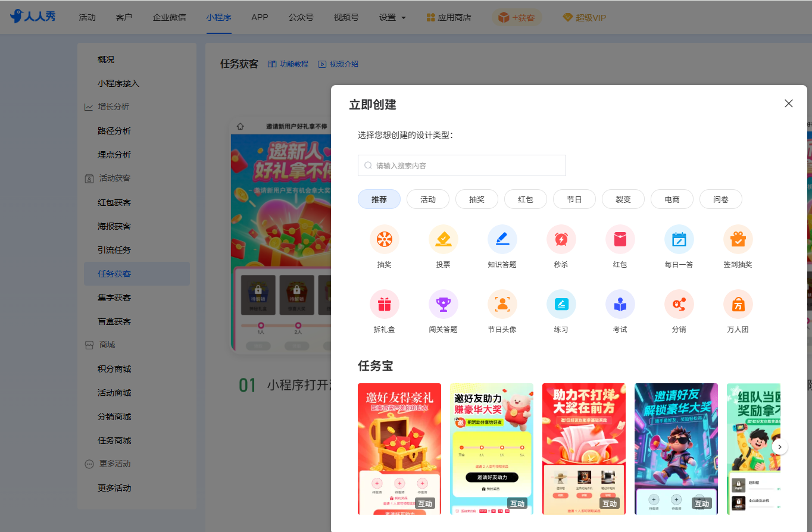This screenshot has width=812, height=532.
Task: Select the 抽奖 lottery wheel icon
Action: point(384,239)
